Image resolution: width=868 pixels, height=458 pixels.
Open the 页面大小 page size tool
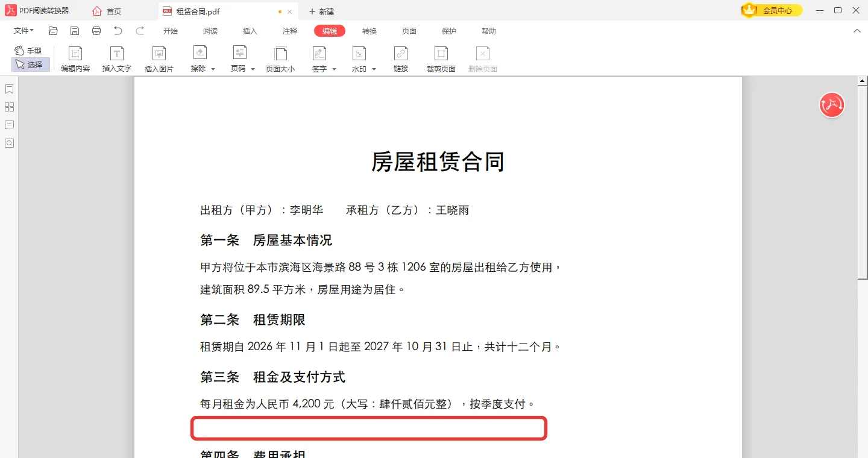pyautogui.click(x=280, y=60)
